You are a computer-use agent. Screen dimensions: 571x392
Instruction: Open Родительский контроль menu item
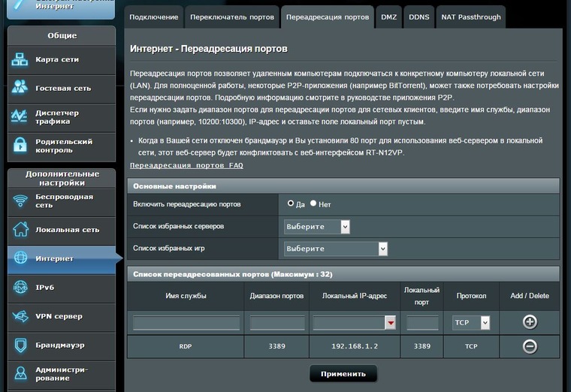tap(62, 146)
